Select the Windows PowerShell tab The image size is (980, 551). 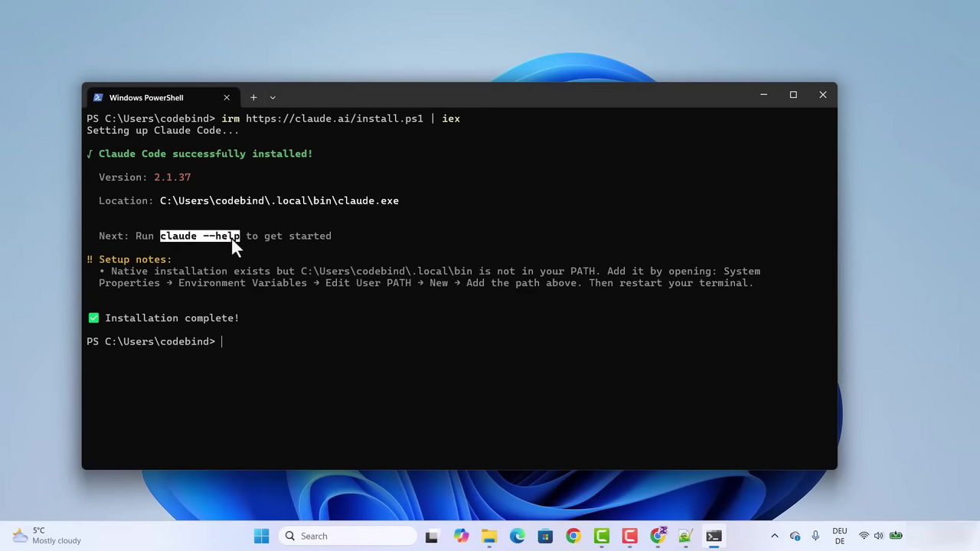click(x=162, y=97)
